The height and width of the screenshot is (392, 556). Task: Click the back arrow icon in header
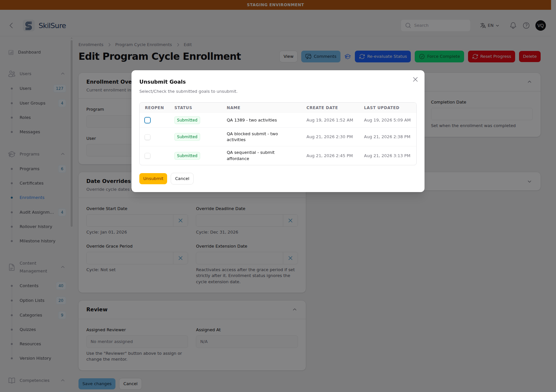(x=11, y=25)
